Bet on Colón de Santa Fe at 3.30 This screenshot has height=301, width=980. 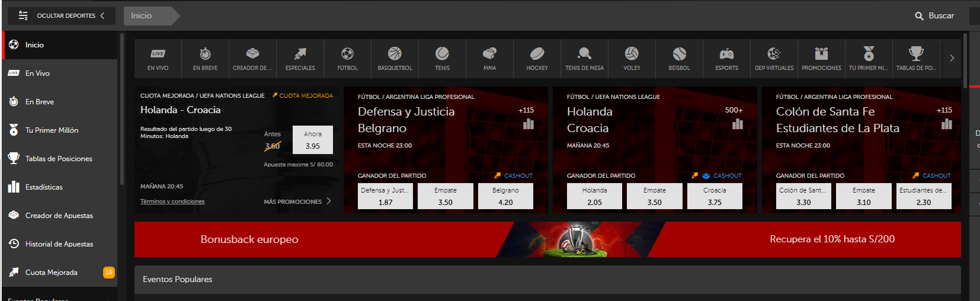tap(803, 196)
